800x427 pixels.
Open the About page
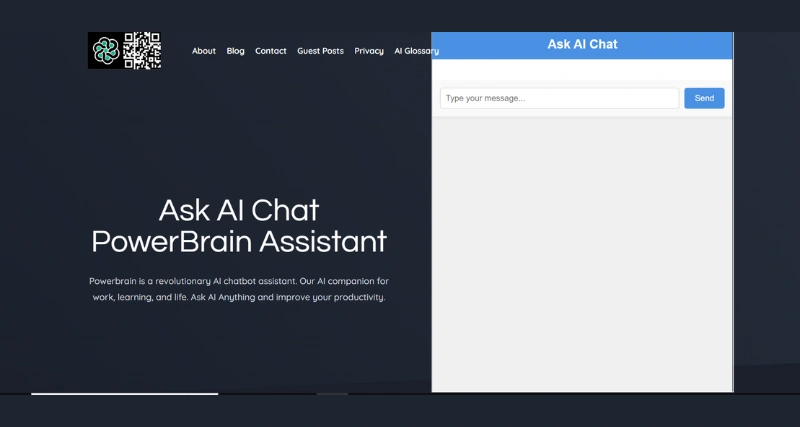203,51
